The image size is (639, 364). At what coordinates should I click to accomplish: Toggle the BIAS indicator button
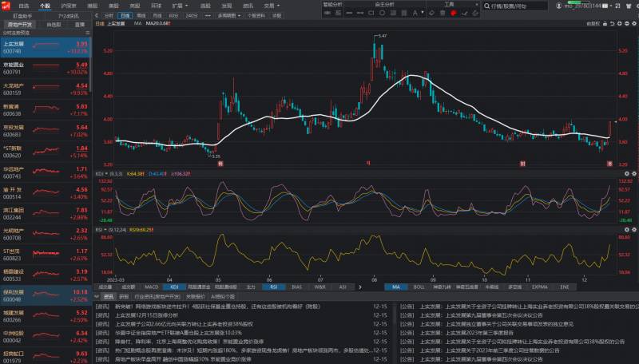pos(296,287)
